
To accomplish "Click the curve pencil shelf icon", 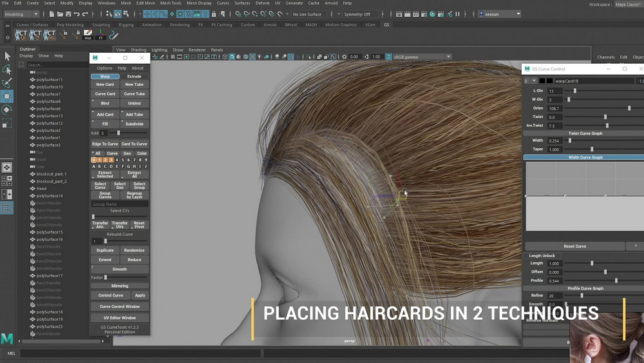I will (x=114, y=35).
